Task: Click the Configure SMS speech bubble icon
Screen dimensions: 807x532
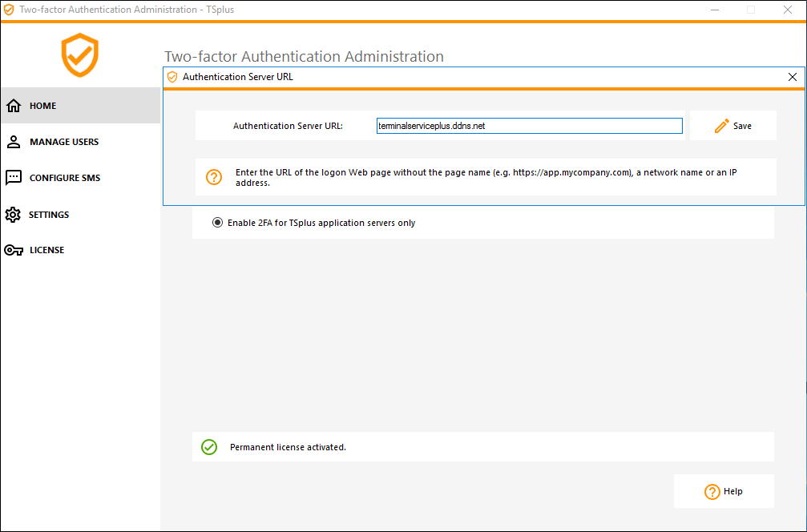Action: (x=14, y=177)
